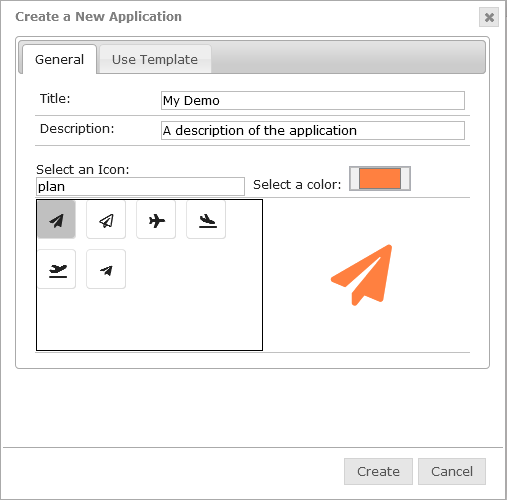Pick the small paper plane in second row

click(x=106, y=269)
